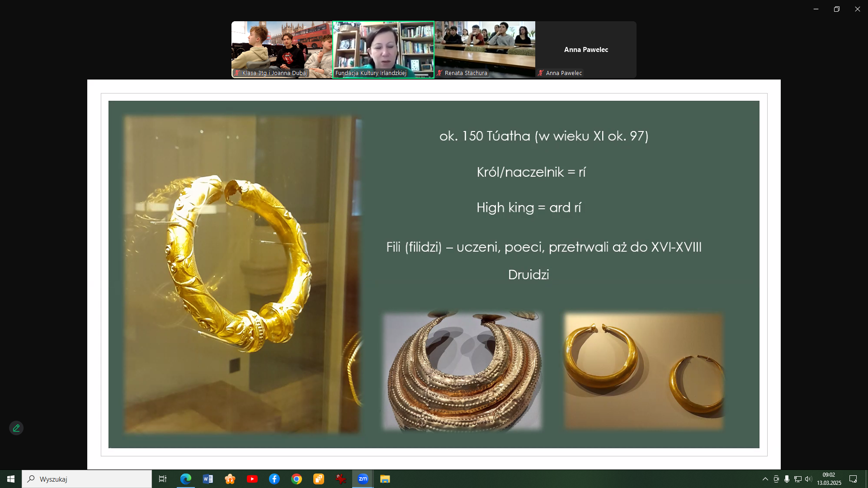Expand hidden system tray icons
This screenshot has height=488, width=868.
coord(765,479)
